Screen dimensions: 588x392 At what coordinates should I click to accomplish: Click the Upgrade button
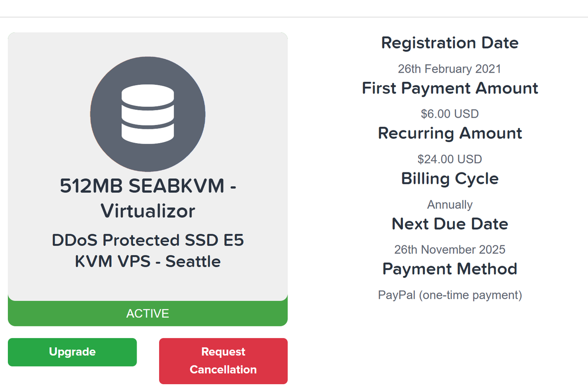tap(72, 352)
